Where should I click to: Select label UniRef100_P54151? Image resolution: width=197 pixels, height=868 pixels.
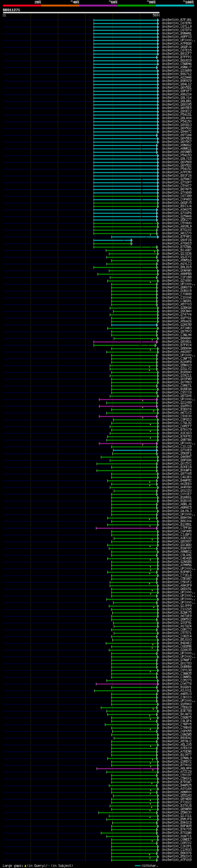[177, 115]
